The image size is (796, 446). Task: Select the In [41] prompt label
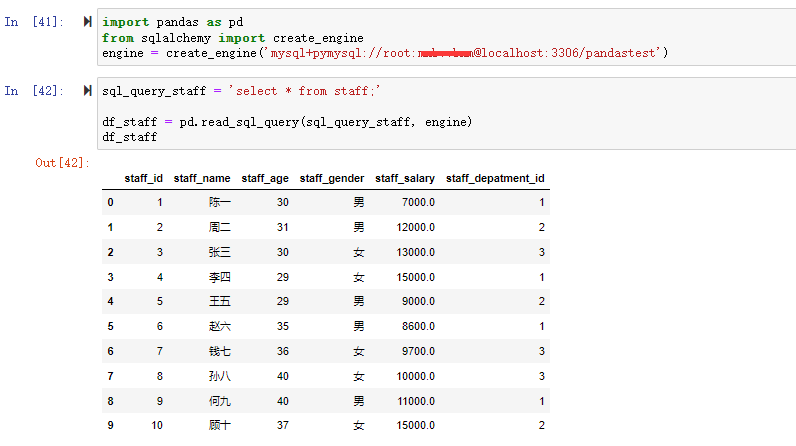pos(34,22)
